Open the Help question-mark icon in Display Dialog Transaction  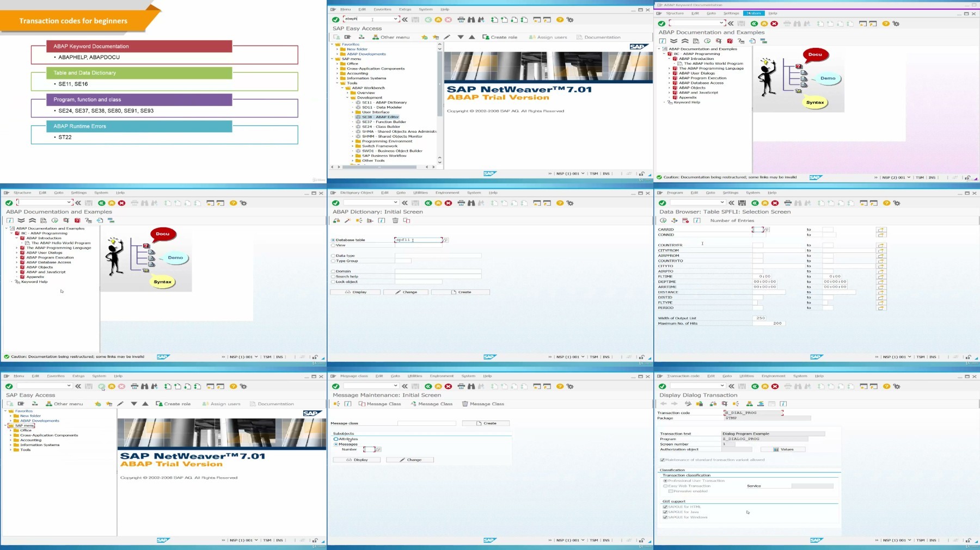(x=886, y=386)
